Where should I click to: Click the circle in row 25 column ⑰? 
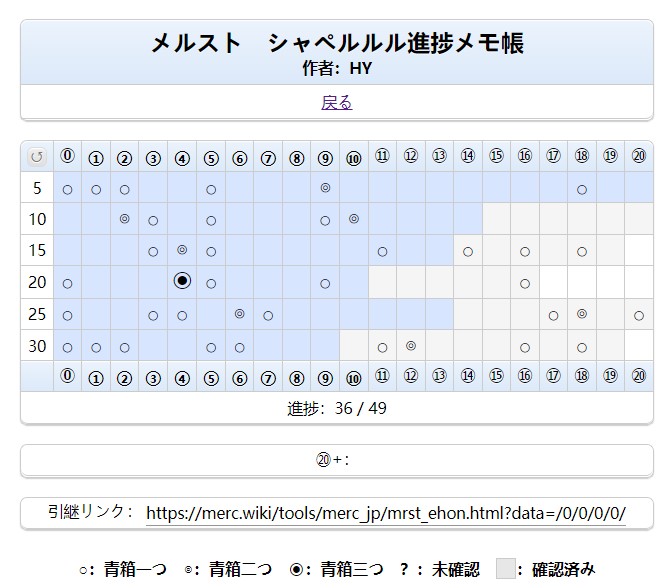point(553,316)
